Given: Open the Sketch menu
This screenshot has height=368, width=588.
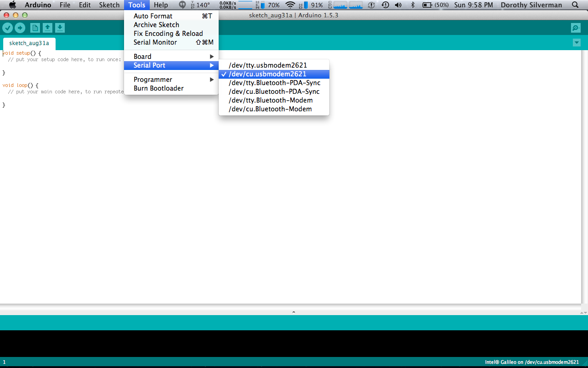Looking at the screenshot, I should click(x=109, y=5).
